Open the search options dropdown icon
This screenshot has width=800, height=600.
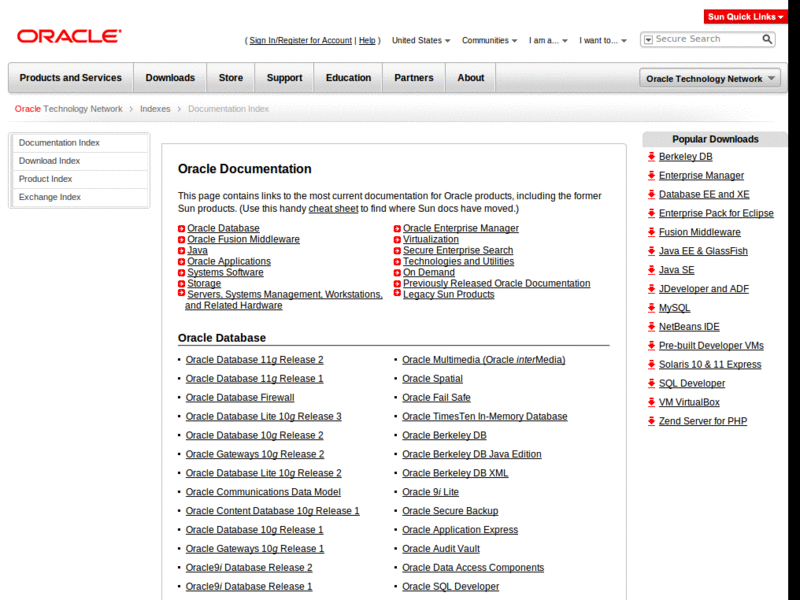click(x=648, y=40)
